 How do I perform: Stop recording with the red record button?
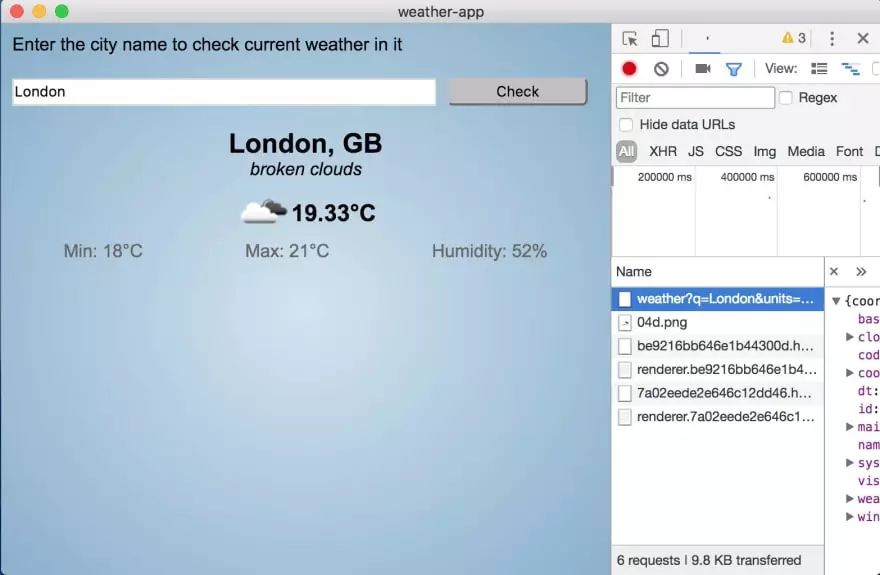point(629,68)
